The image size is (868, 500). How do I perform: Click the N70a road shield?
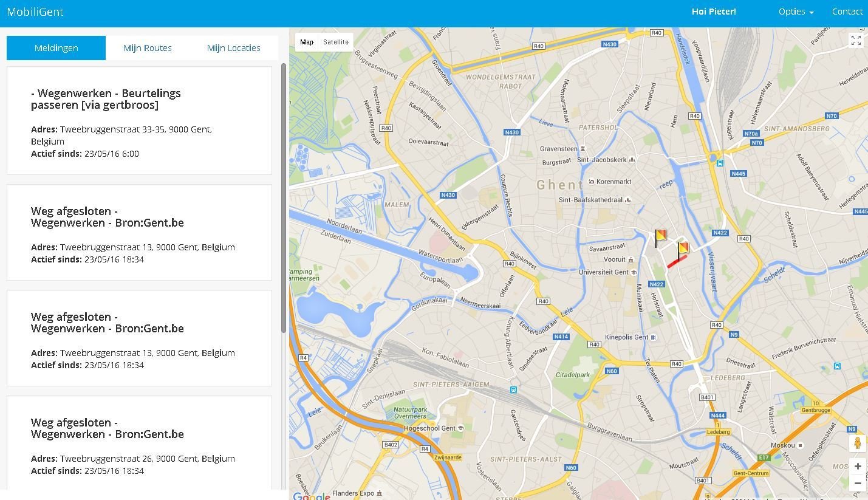[x=751, y=134]
